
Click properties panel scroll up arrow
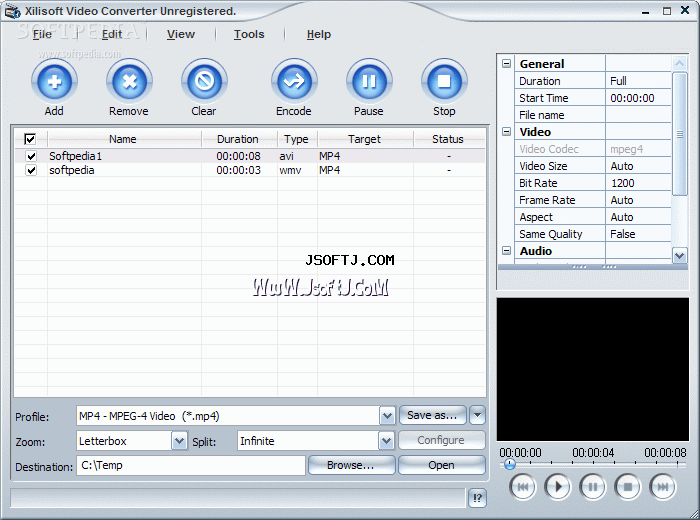679,63
